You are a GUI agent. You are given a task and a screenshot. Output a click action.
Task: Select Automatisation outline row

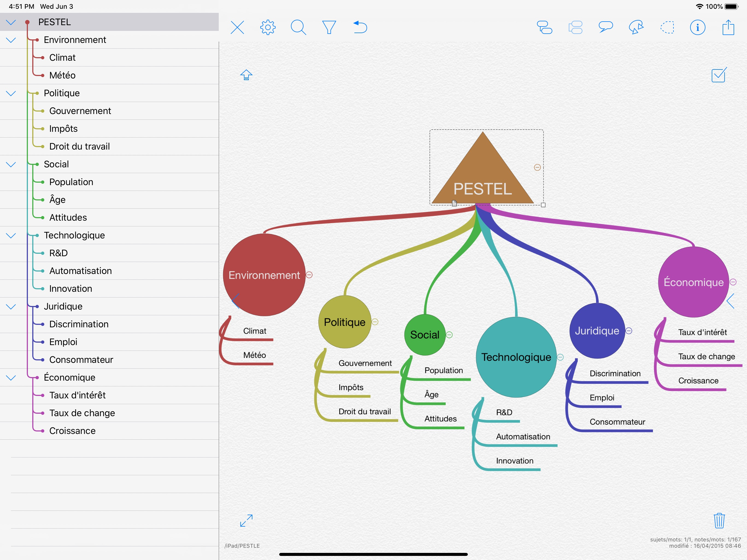pos(80,271)
